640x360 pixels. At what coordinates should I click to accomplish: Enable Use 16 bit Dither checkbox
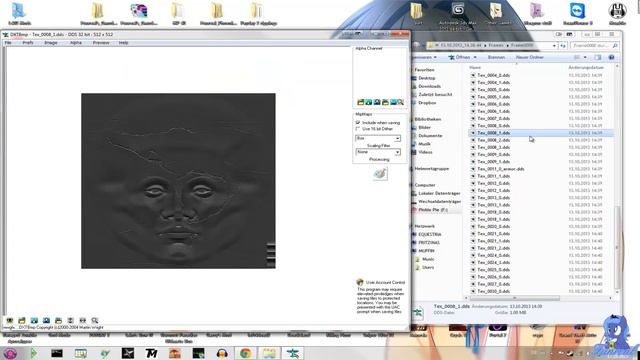(x=358, y=129)
